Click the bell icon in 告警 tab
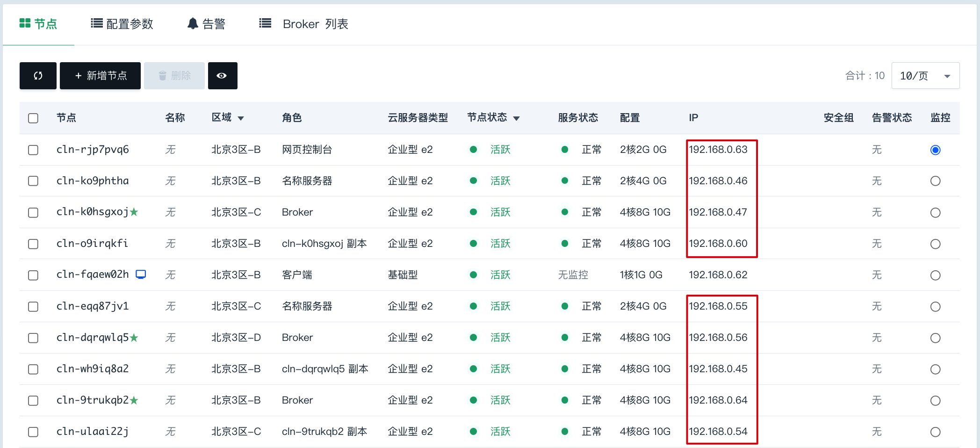The height and width of the screenshot is (448, 980). tap(193, 23)
